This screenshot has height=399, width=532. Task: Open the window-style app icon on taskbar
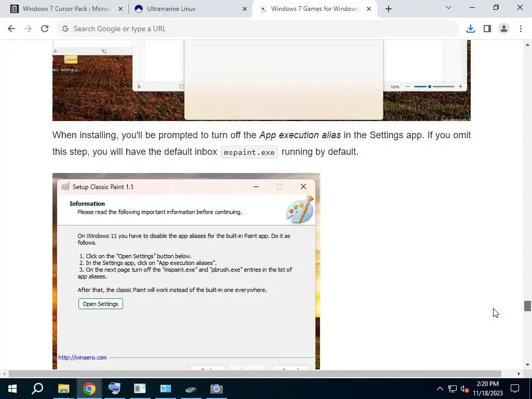pyautogui.click(x=140, y=389)
